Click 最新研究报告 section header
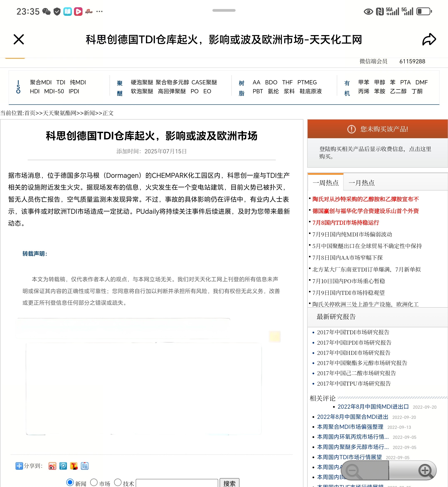This screenshot has width=448, height=487. [336, 317]
